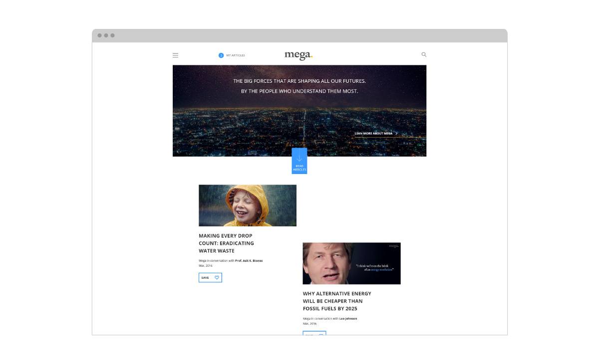Open the laughing child in raincoat thumbnail
This screenshot has width=599, height=364.
click(x=248, y=205)
